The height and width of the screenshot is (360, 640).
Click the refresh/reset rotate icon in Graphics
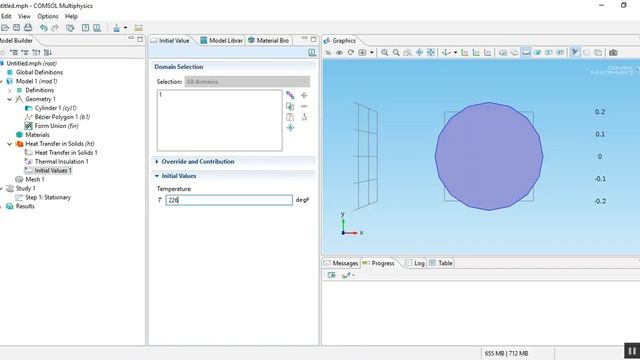(x=351, y=52)
